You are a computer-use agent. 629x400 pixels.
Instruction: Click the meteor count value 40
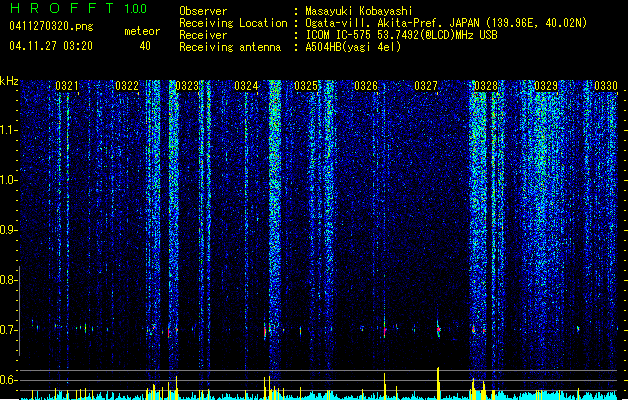tap(145, 46)
